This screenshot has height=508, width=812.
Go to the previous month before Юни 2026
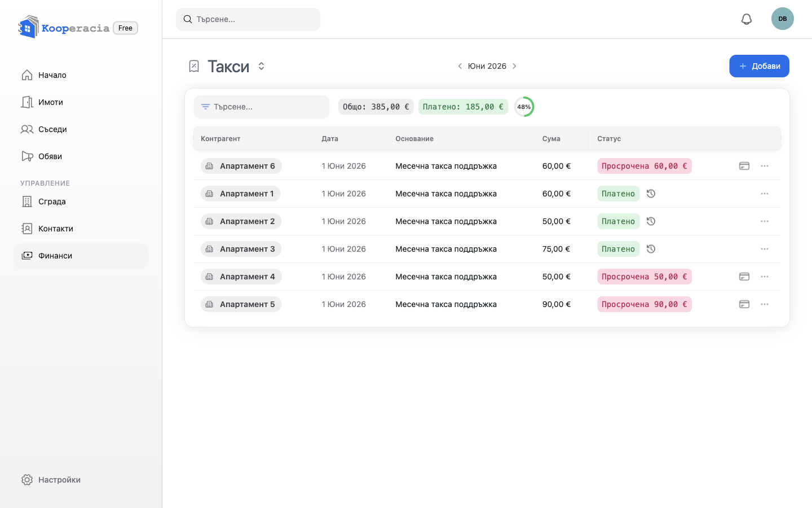coord(460,66)
